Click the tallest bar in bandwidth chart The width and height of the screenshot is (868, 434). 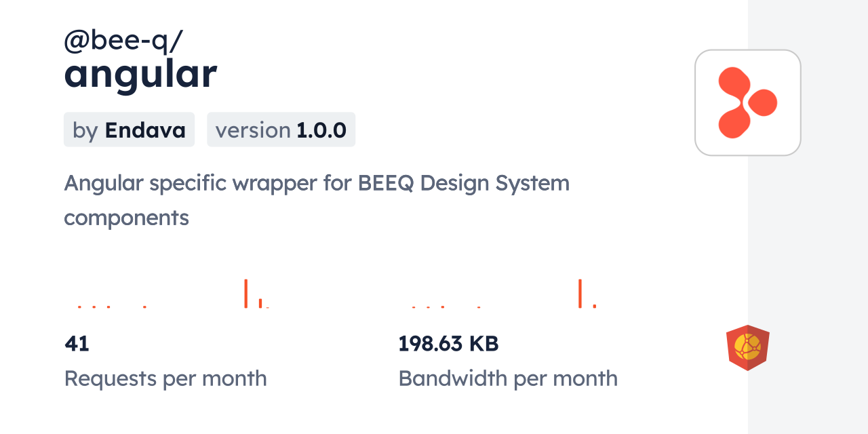coord(580,294)
